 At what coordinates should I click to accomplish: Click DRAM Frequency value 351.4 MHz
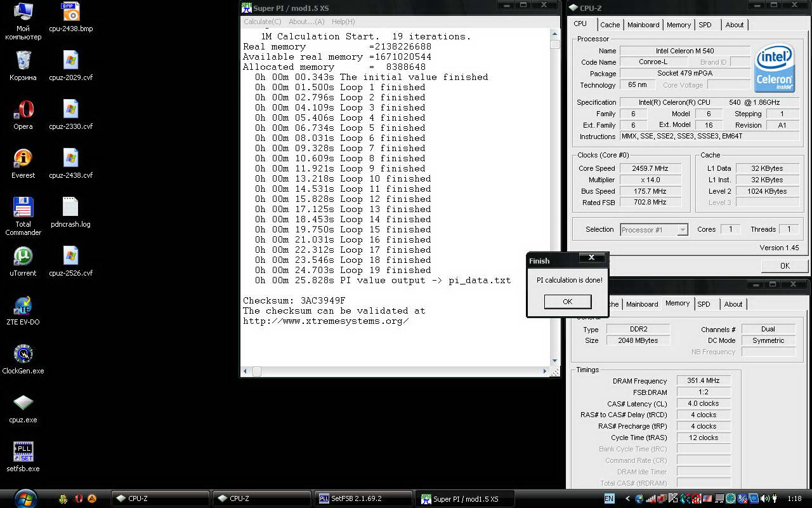[704, 381]
